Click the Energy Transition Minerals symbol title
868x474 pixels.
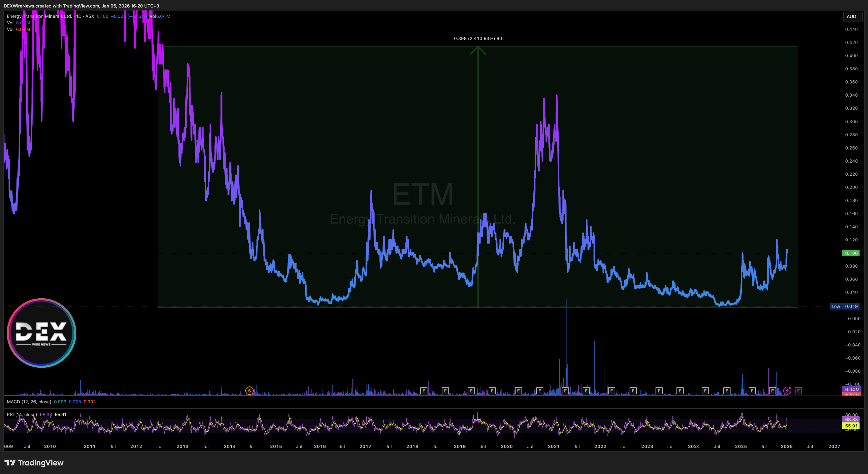tap(39, 16)
